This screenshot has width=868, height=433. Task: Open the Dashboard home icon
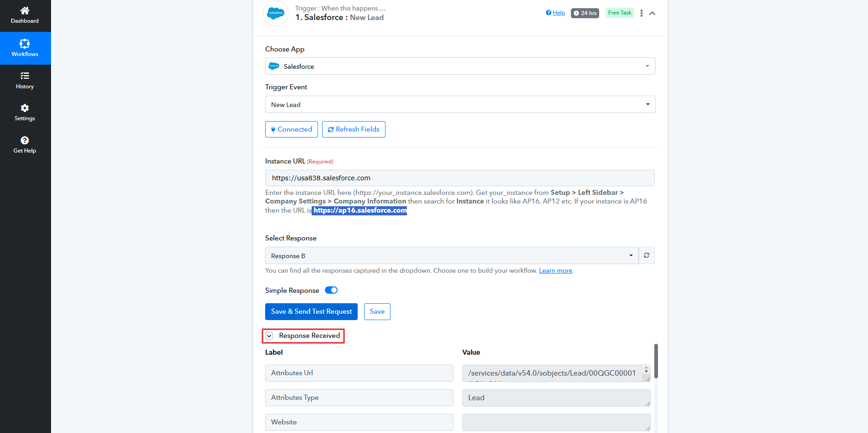pyautogui.click(x=25, y=11)
